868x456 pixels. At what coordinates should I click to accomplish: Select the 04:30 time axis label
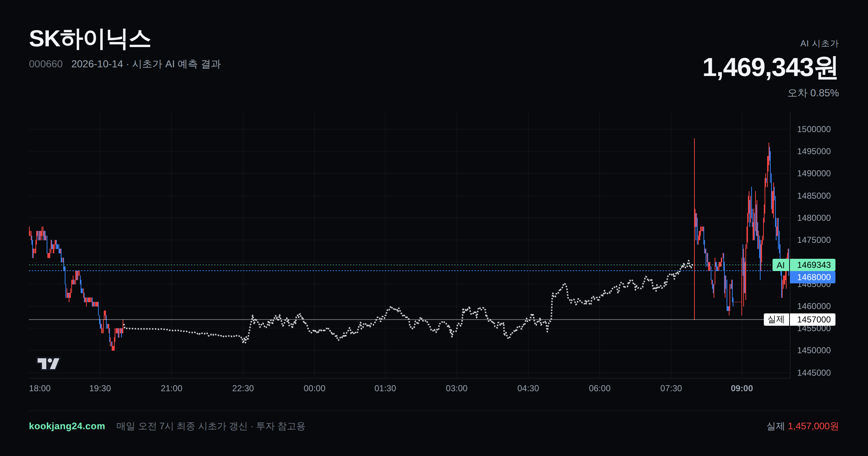528,388
